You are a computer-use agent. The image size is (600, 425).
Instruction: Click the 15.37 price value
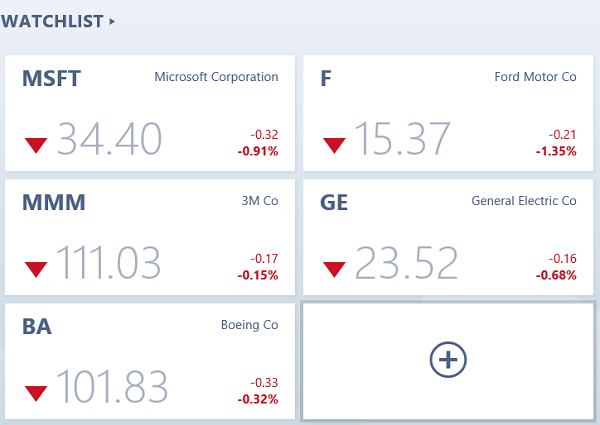coord(403,138)
